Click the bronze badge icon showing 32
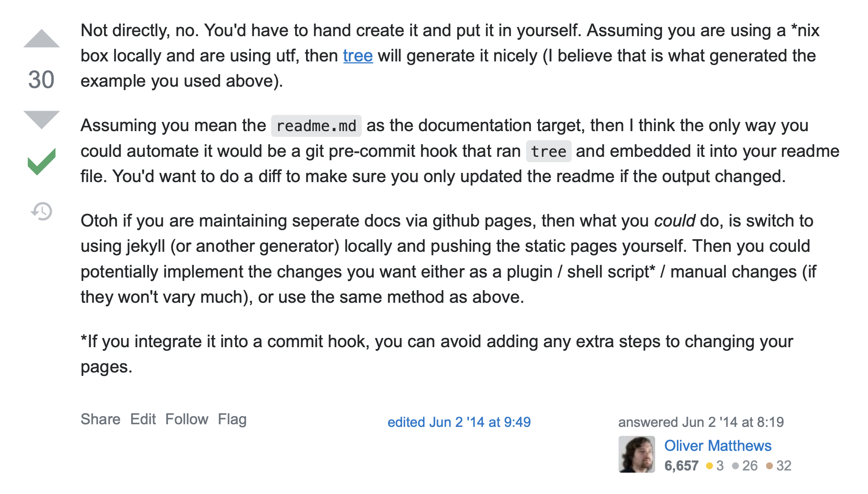This screenshot has width=868, height=494. pos(770,466)
